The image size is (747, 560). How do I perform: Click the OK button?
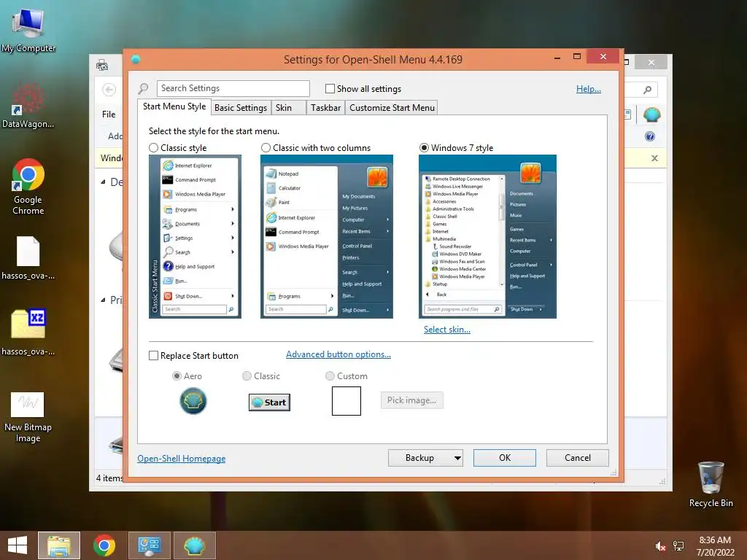tap(505, 458)
